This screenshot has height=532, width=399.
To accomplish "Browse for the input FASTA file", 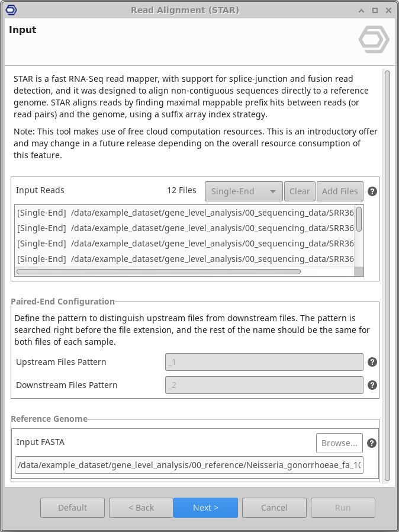I will [x=339, y=443].
